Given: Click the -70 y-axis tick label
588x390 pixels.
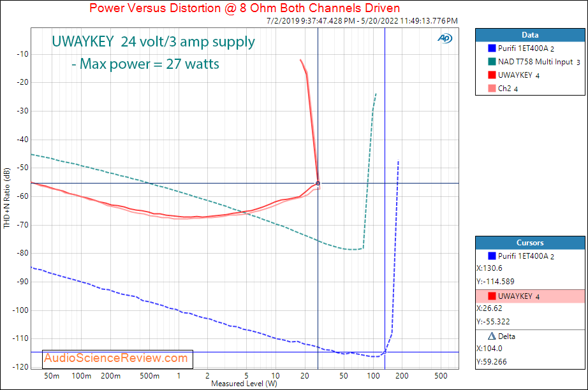Looking at the screenshot, I should click(22, 225).
